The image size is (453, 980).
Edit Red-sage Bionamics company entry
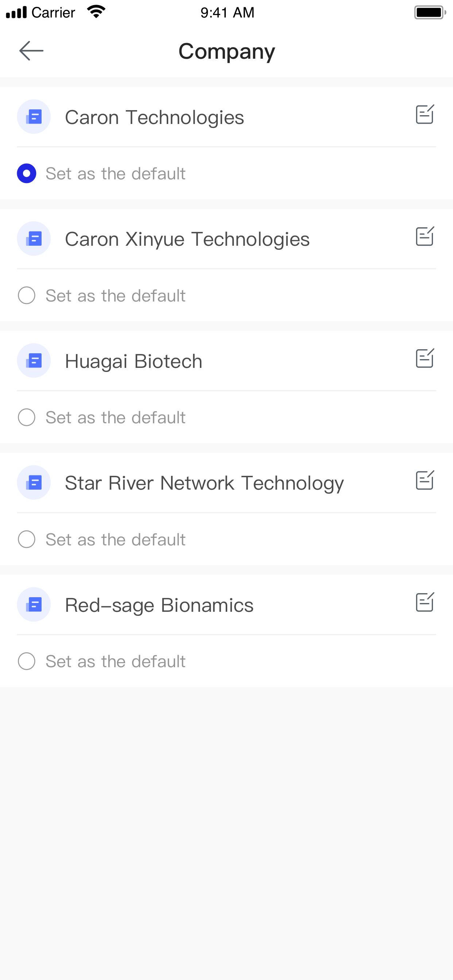point(425,602)
